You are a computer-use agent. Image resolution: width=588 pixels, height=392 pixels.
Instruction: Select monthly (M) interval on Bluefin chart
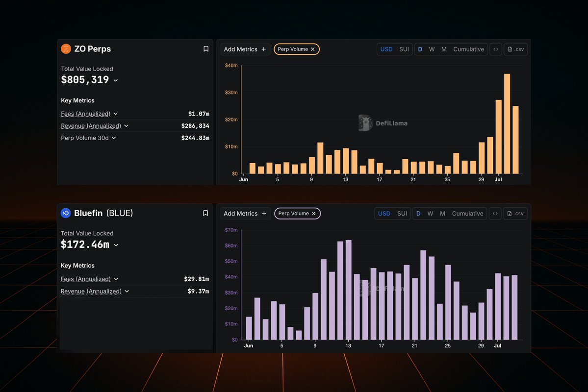click(442, 214)
